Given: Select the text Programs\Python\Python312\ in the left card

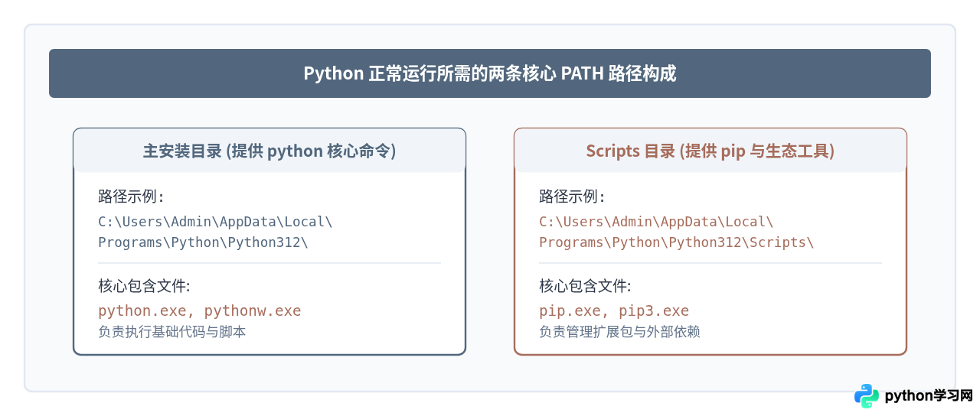Looking at the screenshot, I should pos(203,242).
